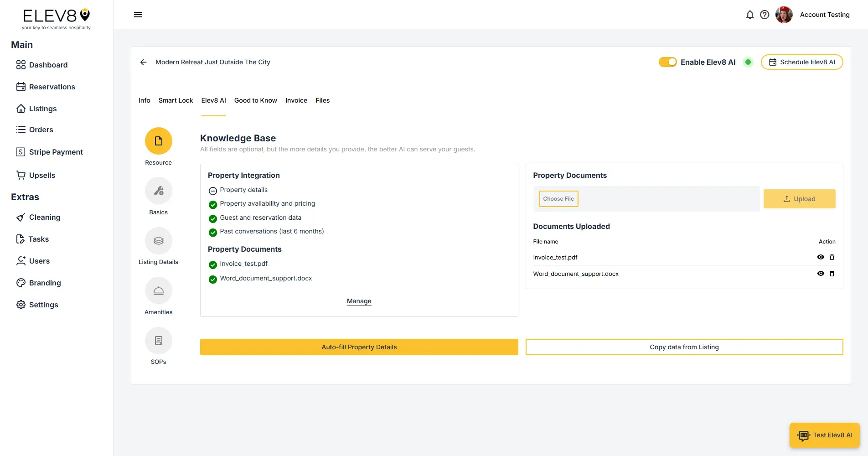Toggle Enable Elev8 AI switch

pyautogui.click(x=667, y=62)
